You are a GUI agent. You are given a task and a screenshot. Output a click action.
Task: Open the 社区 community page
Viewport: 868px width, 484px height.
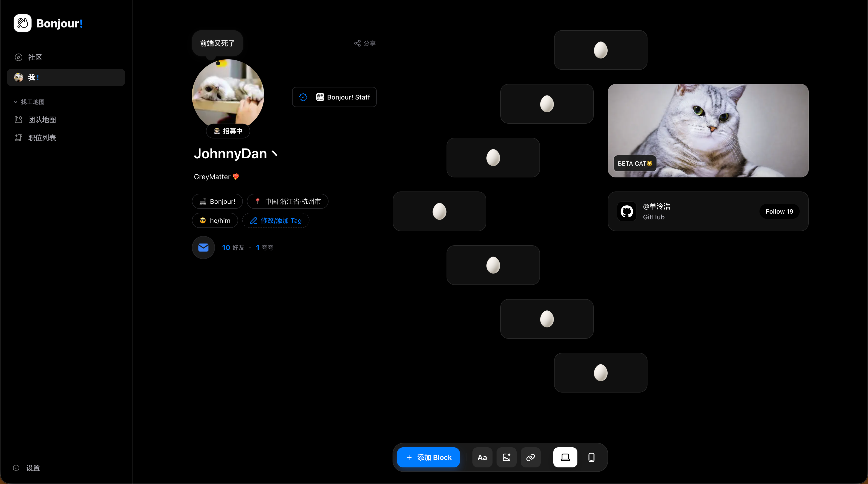pos(66,57)
